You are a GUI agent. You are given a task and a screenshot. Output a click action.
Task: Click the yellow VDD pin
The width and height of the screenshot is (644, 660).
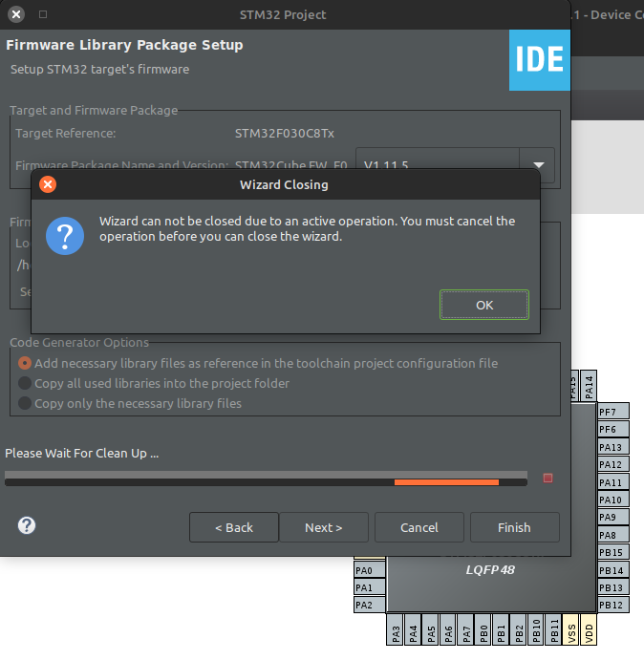(589, 629)
